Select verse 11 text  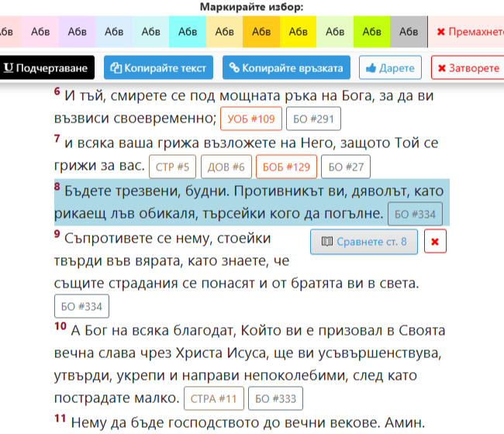(248, 422)
